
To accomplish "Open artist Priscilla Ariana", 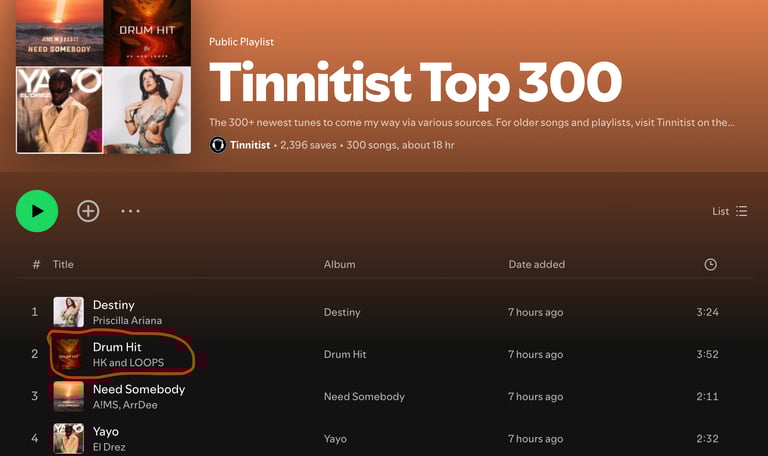I will [x=127, y=320].
